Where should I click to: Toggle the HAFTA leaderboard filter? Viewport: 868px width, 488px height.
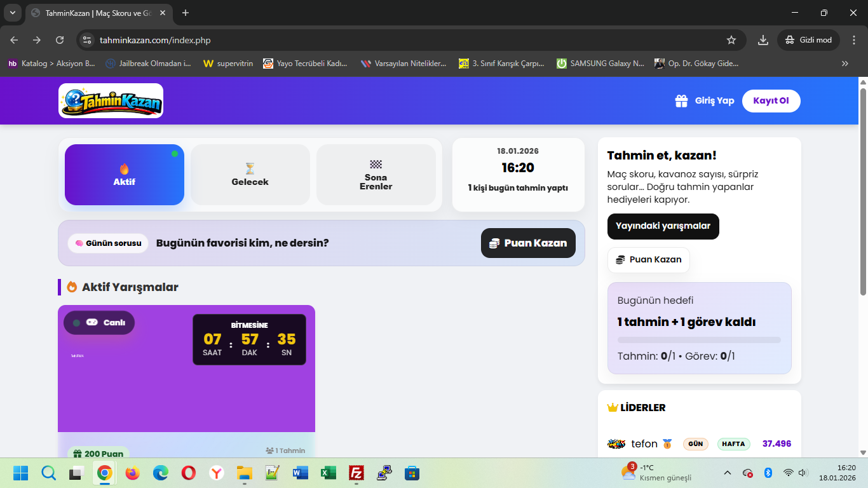click(x=733, y=444)
